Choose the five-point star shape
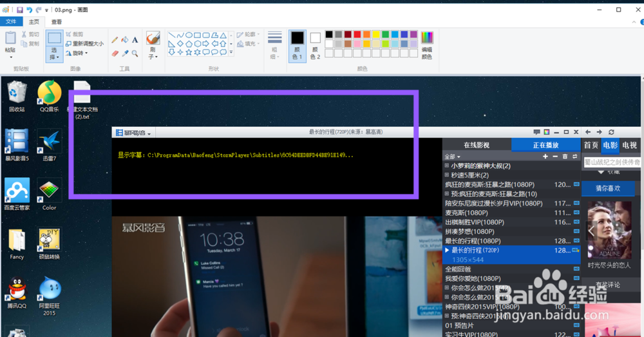The image size is (644, 337). 189,52
